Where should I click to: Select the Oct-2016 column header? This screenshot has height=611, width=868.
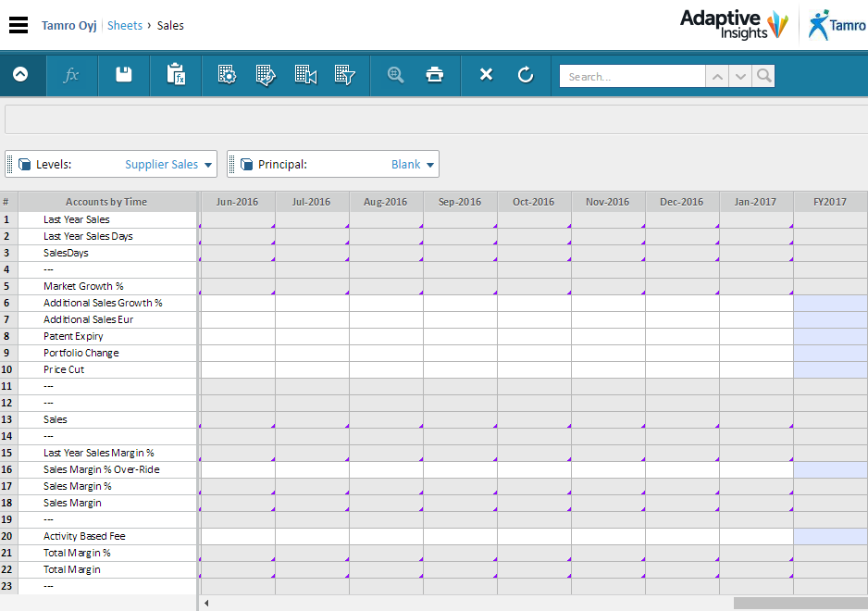click(x=534, y=202)
